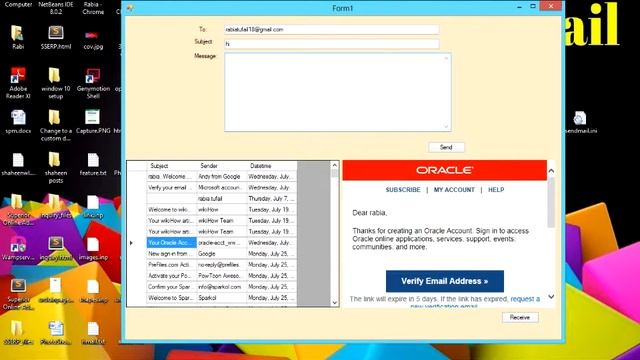Open the SSERP.html desktop file
The image size is (640, 360).
(x=56, y=37)
